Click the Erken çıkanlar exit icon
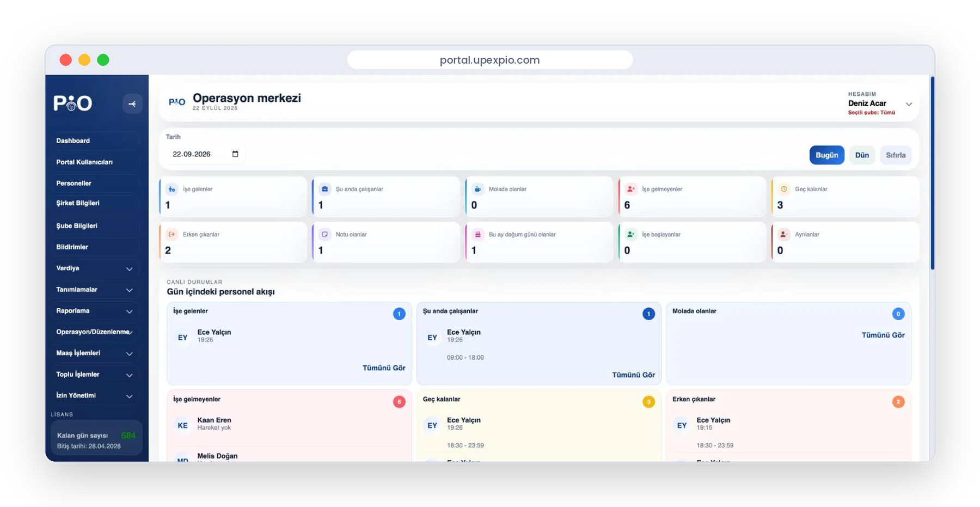 (172, 234)
